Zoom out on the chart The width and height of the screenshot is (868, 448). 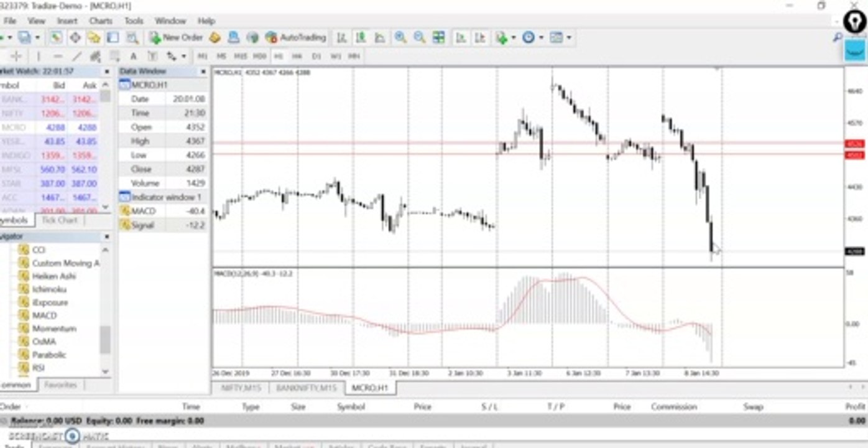click(x=420, y=37)
